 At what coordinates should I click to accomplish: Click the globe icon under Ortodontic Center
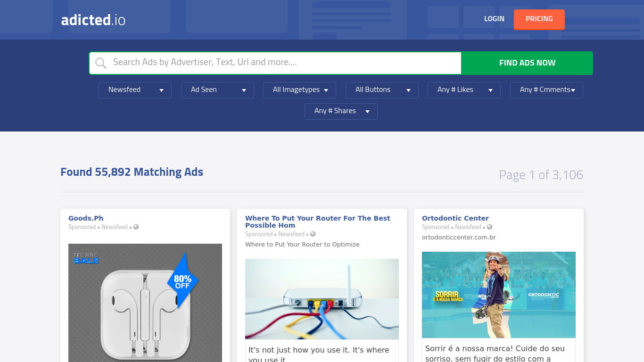click(489, 227)
